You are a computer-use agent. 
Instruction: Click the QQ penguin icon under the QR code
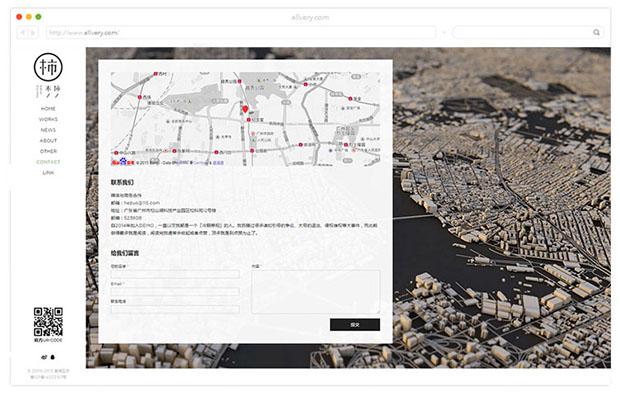(x=53, y=357)
